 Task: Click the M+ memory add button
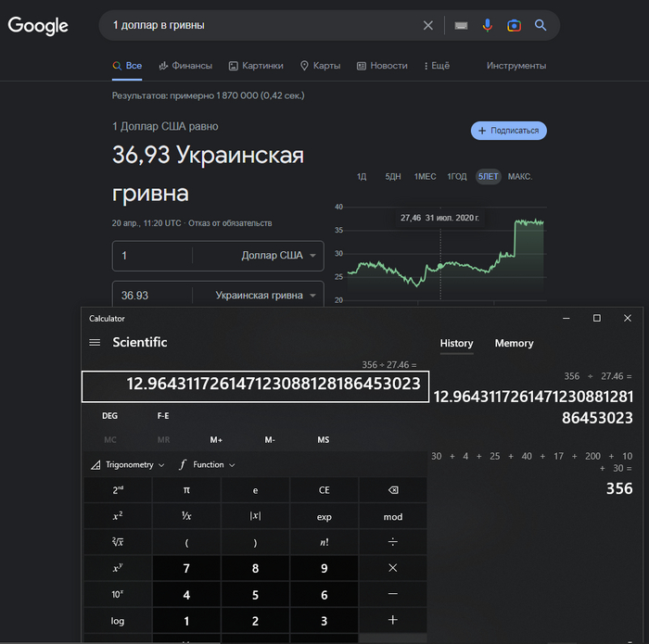point(216,440)
